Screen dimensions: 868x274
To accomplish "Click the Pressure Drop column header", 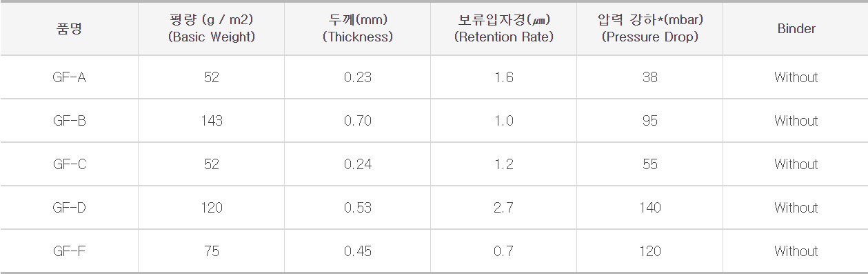I will [649, 29].
